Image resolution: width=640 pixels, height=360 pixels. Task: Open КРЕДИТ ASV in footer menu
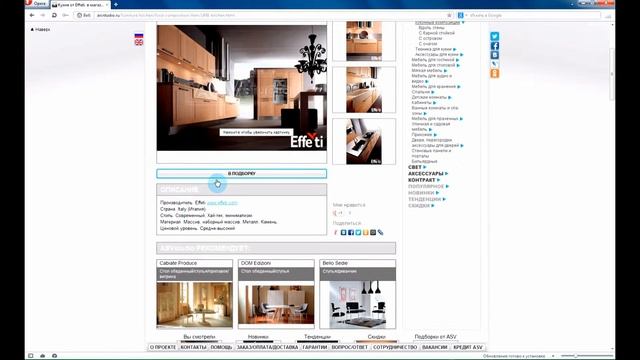[468, 347]
